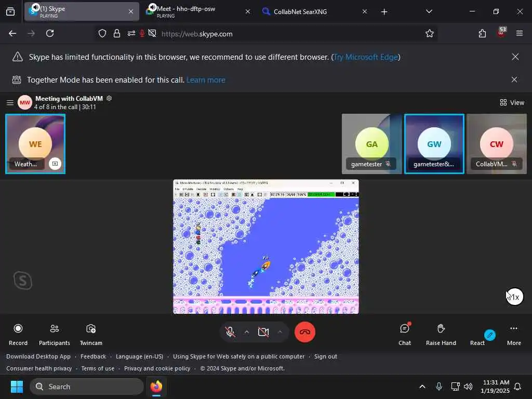This screenshot has height=399, width=532.
Task: End the call with red hang-up button
Action: point(304,332)
